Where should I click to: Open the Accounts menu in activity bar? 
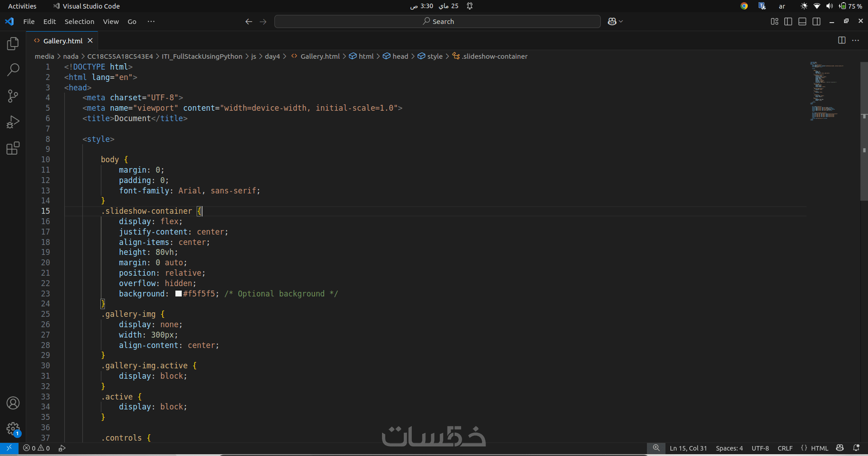tap(13, 403)
